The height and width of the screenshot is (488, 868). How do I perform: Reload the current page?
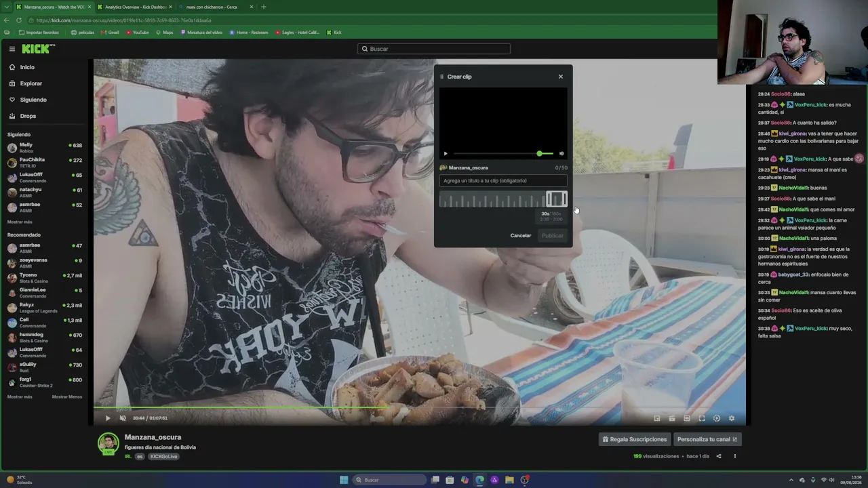point(19,20)
